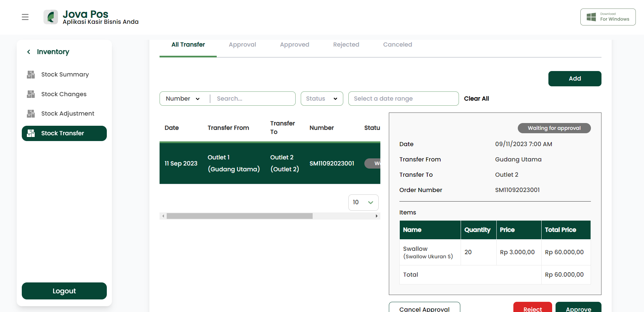The image size is (644, 312).
Task: Expand the Status filter dropdown
Action: pyautogui.click(x=322, y=99)
